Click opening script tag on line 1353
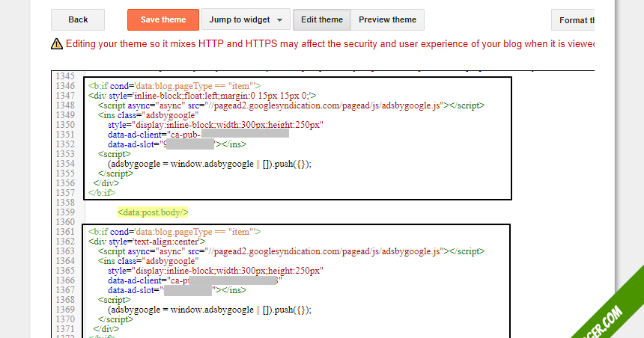644x338 pixels. (114, 154)
